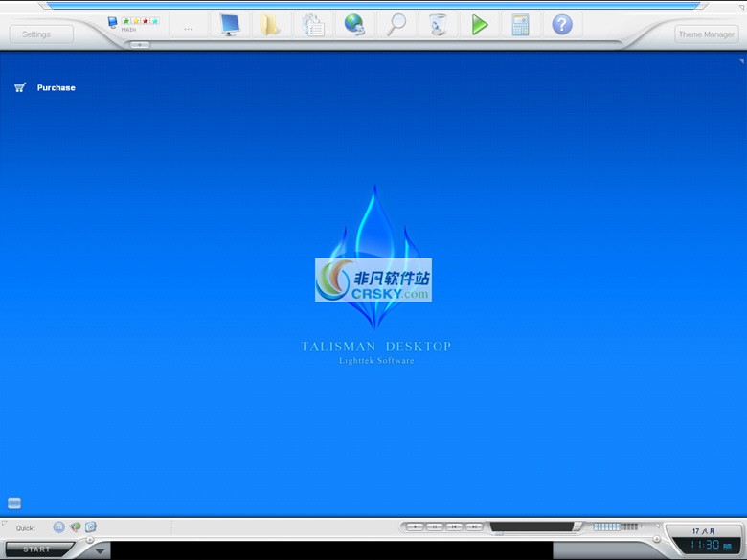Select the yellow star desktop

pos(136,21)
